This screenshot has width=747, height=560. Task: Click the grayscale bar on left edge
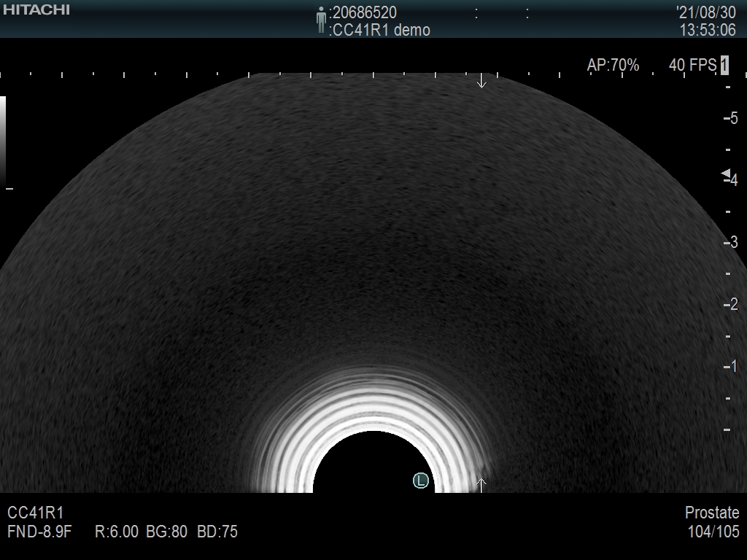pyautogui.click(x=3, y=141)
